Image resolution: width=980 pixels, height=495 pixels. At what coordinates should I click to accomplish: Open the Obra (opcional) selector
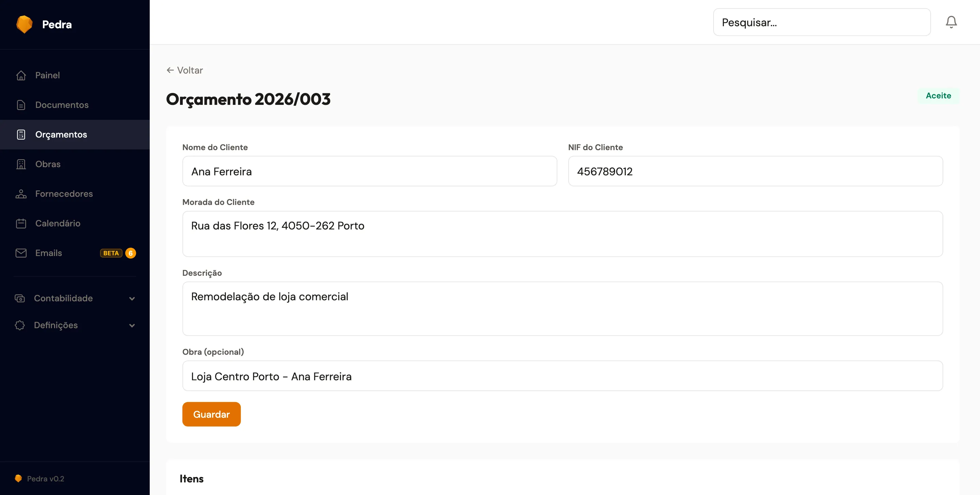[562, 376]
